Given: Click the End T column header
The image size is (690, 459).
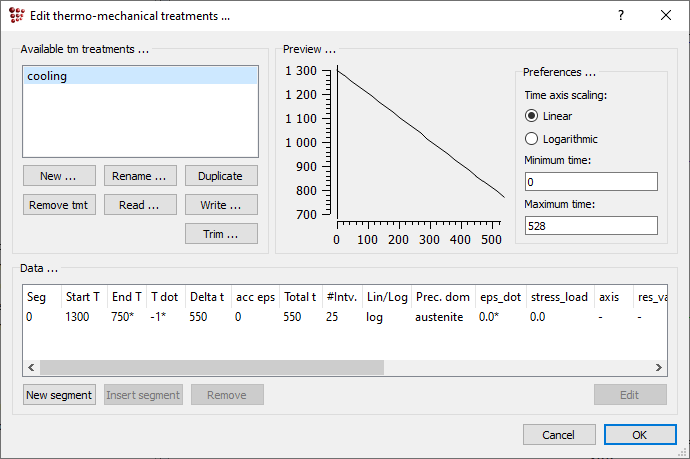Looking at the screenshot, I should (127, 297).
